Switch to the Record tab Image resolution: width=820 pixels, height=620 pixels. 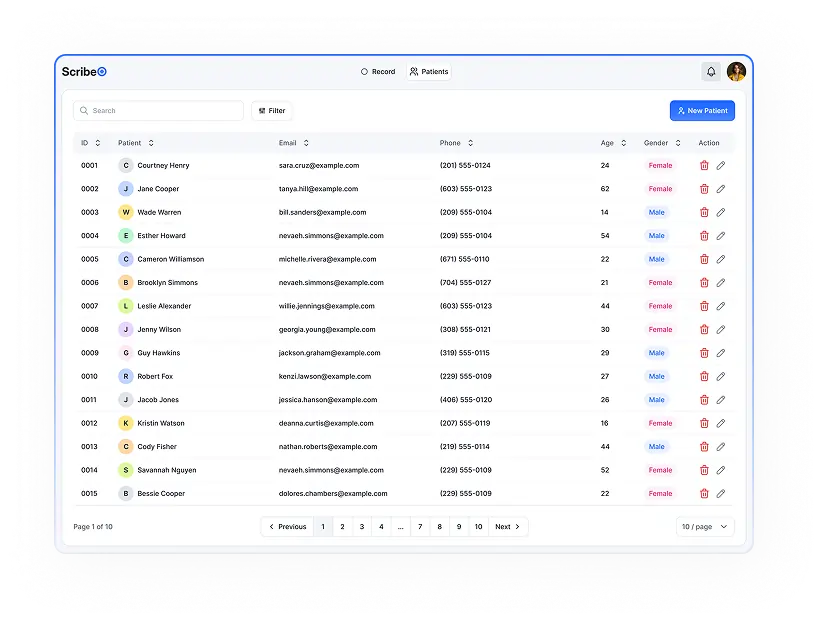pos(378,72)
